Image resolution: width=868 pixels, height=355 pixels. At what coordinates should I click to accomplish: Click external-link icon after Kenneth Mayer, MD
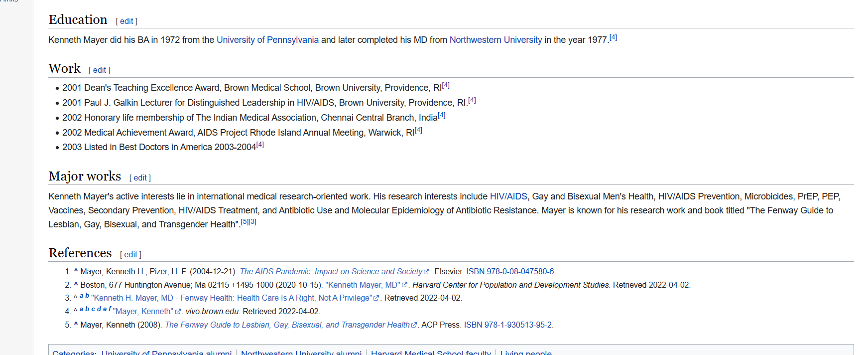(x=404, y=285)
